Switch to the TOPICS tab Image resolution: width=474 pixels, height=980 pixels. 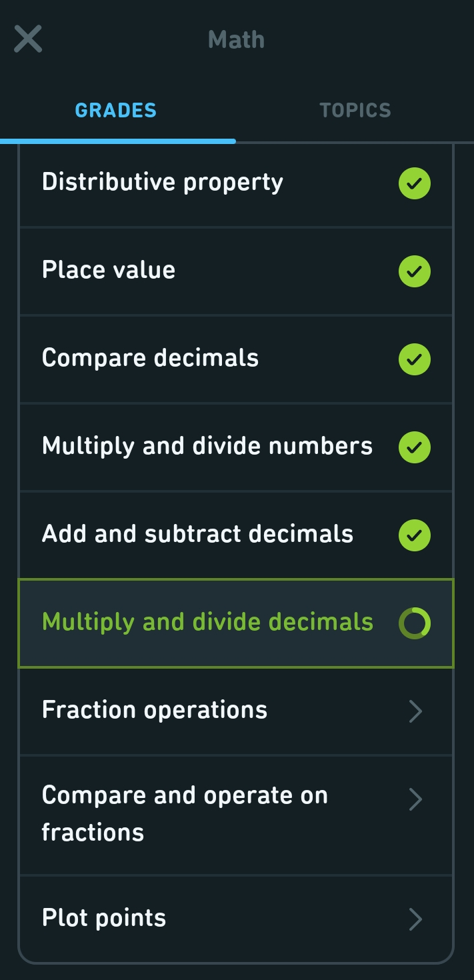coord(355,110)
